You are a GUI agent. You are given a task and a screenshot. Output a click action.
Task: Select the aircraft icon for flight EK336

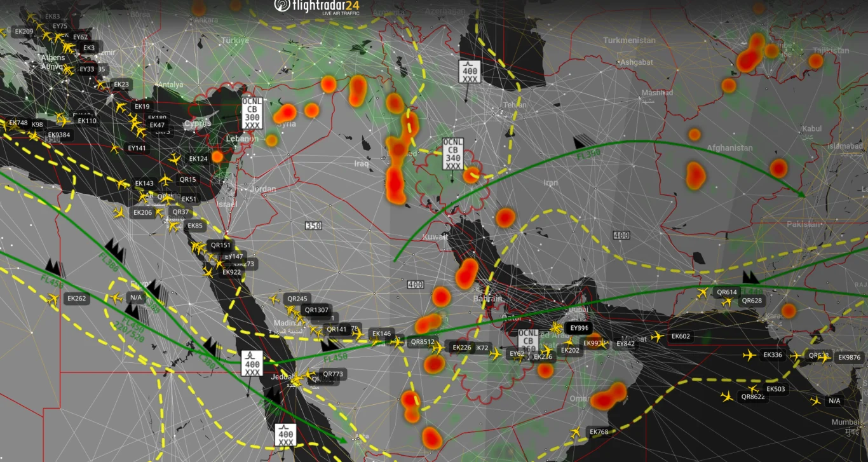tap(750, 355)
